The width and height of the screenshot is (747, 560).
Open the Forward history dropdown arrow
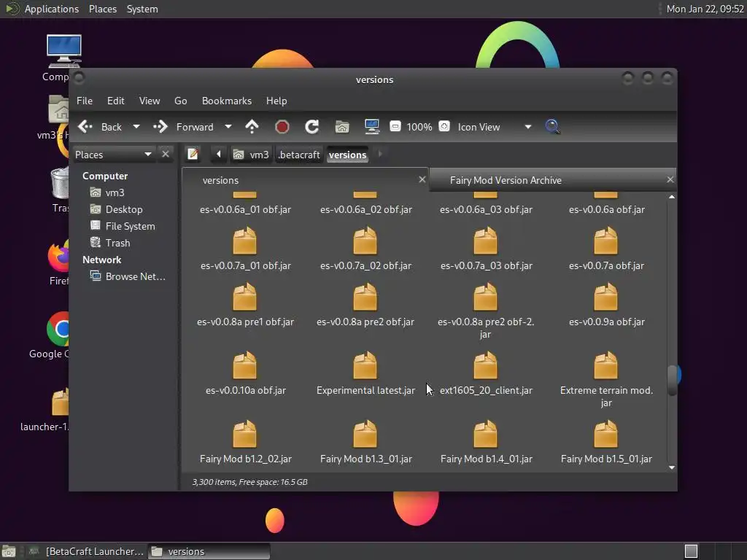[x=228, y=127]
